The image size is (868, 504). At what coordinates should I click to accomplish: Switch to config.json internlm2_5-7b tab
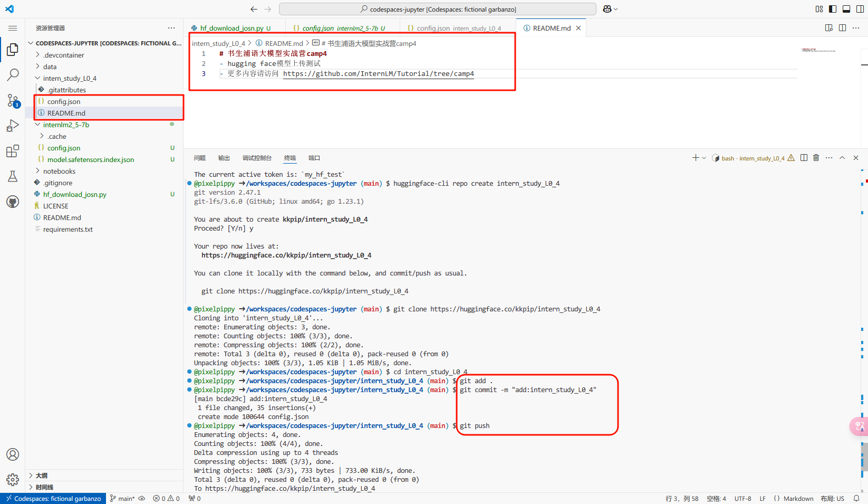(x=343, y=28)
